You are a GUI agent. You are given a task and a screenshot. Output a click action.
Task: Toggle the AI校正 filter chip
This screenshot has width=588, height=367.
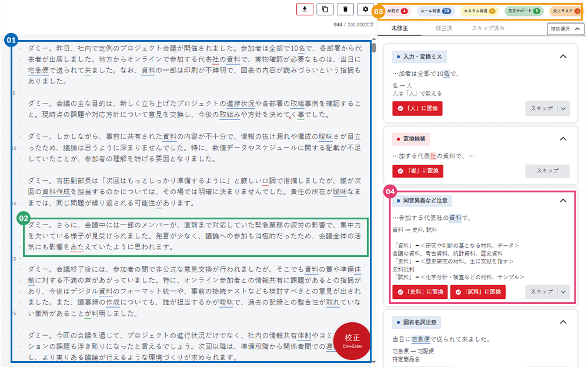(x=397, y=11)
